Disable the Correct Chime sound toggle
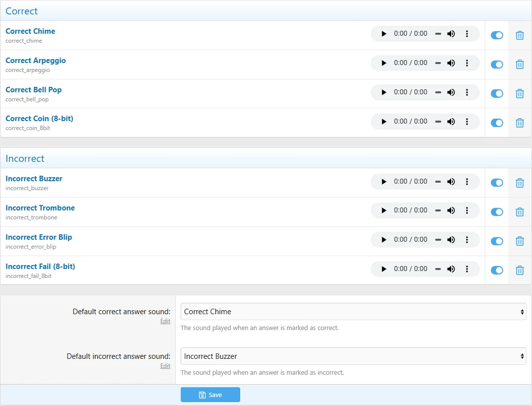532x406 pixels. point(497,35)
